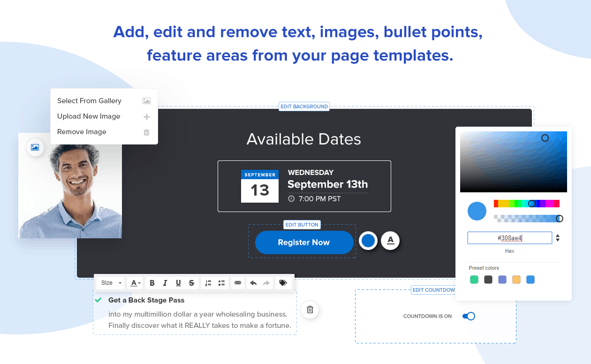Undo the last edit using the toolbar arrow
This screenshot has width=591, height=364.
point(253,283)
